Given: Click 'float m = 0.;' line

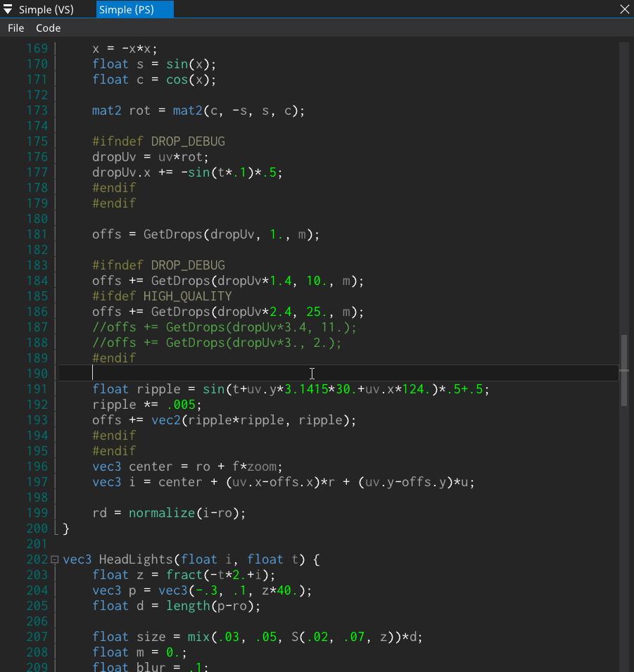Looking at the screenshot, I should click(140, 652).
